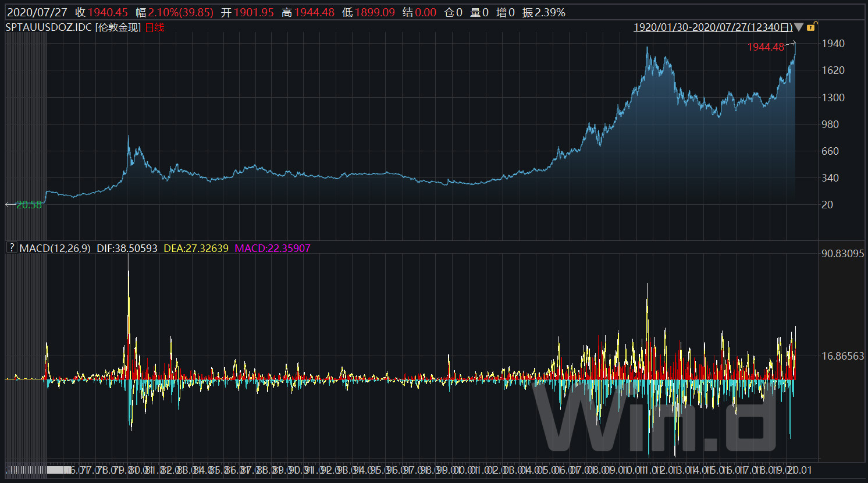Open the 1920/01/30-2020/07/27 date range link
Screen dimensions: 868x483
click(713, 27)
